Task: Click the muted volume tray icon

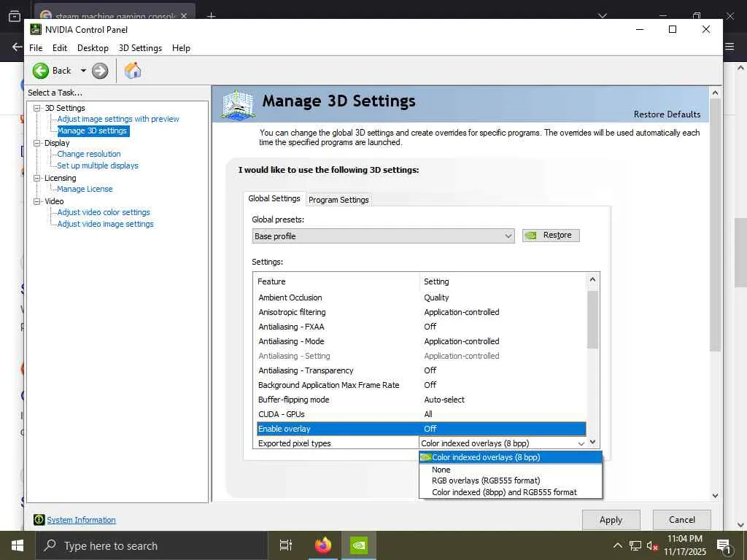Action: (x=652, y=545)
